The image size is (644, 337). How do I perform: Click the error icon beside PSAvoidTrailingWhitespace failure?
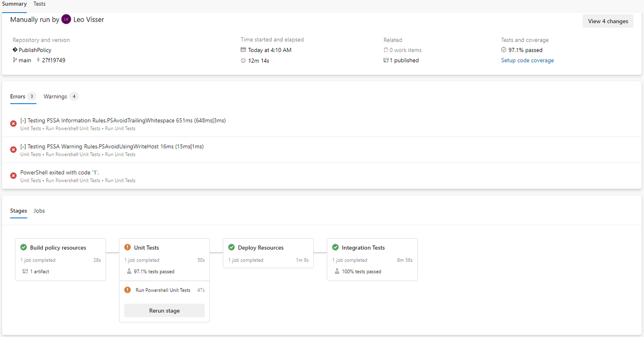[x=13, y=124]
